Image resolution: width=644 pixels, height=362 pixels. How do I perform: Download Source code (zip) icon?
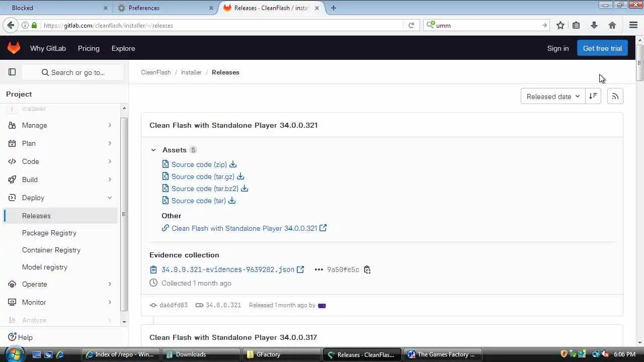click(233, 164)
